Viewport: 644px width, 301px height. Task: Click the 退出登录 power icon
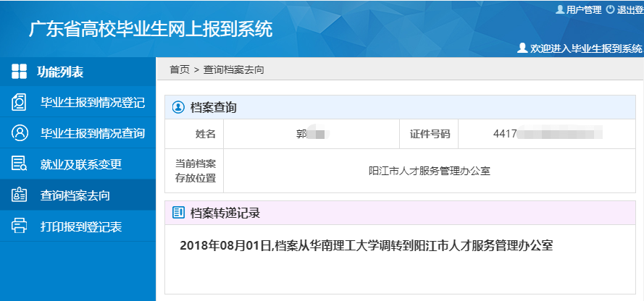pyautogui.click(x=610, y=9)
